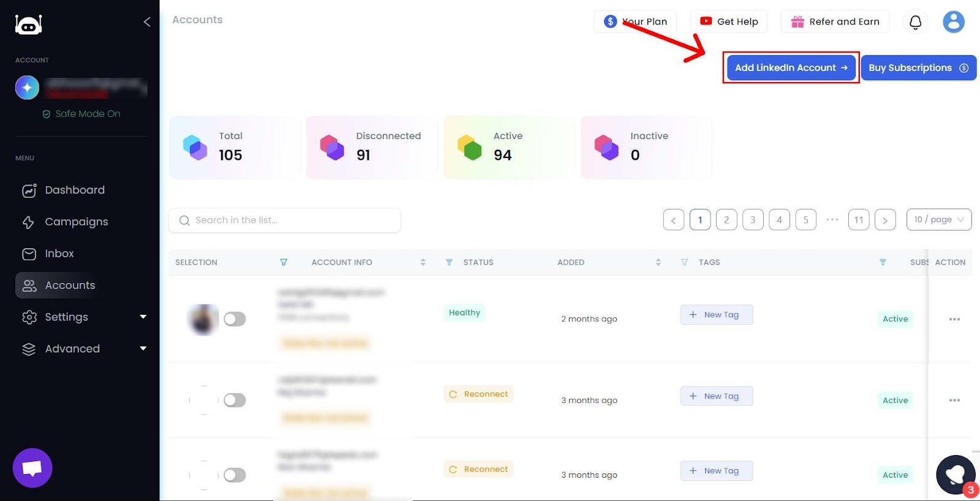Sort by the Added column
980x501 pixels.
click(x=658, y=262)
